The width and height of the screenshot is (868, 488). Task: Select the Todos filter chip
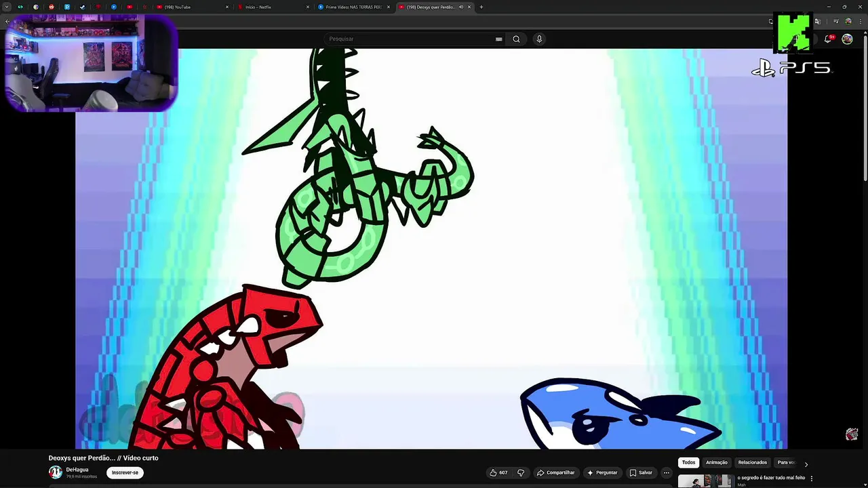(689, 462)
